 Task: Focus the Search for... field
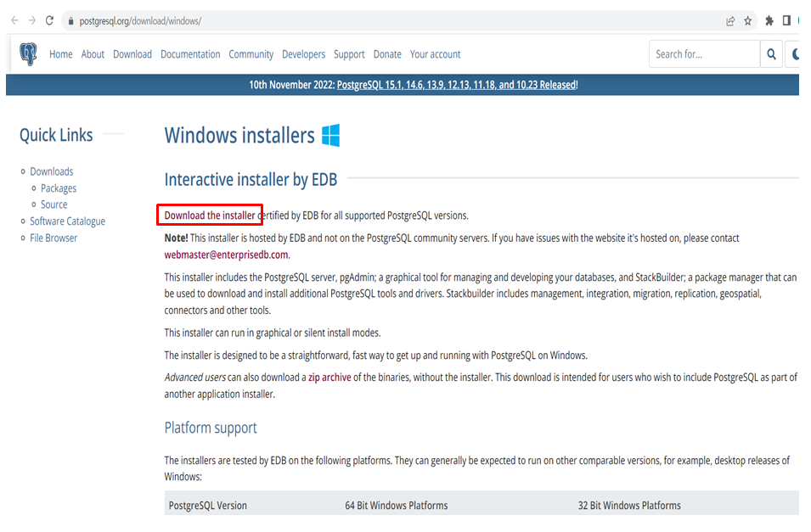point(705,54)
